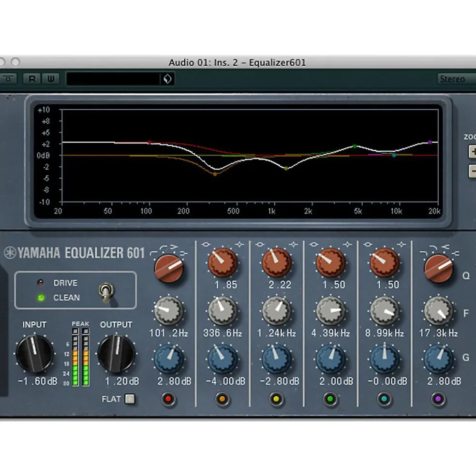Image resolution: width=476 pixels, height=476 pixels.
Task: Click the Q knob above 4.39k Hz
Action: point(330,262)
